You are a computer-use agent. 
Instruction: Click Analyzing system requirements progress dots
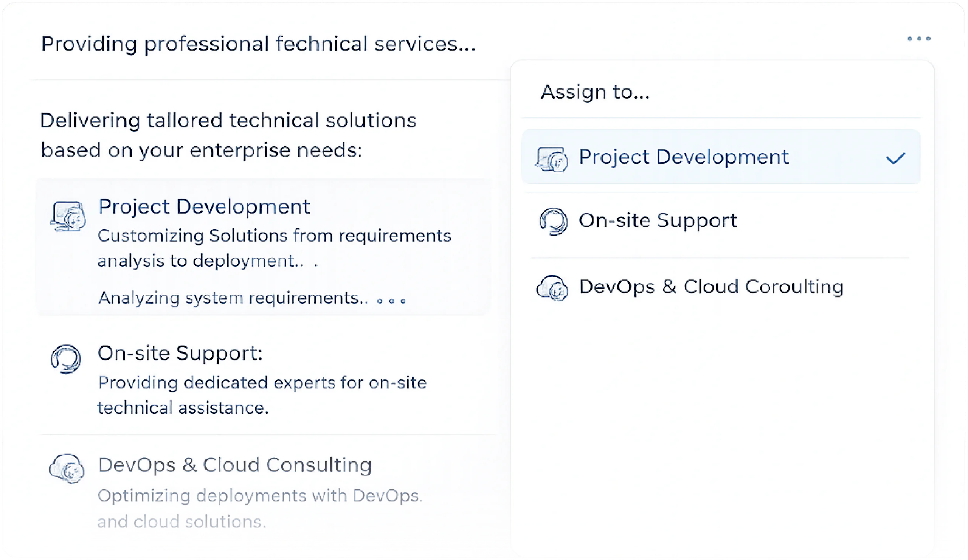(391, 301)
